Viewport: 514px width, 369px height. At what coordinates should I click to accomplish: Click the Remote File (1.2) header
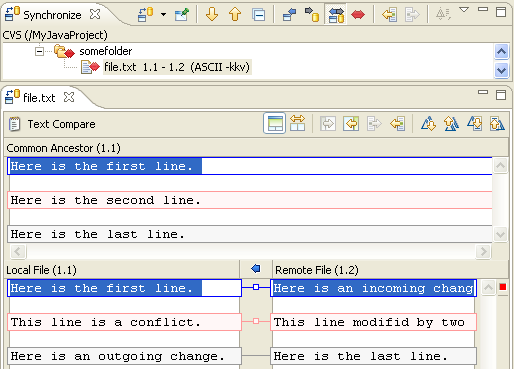click(317, 270)
